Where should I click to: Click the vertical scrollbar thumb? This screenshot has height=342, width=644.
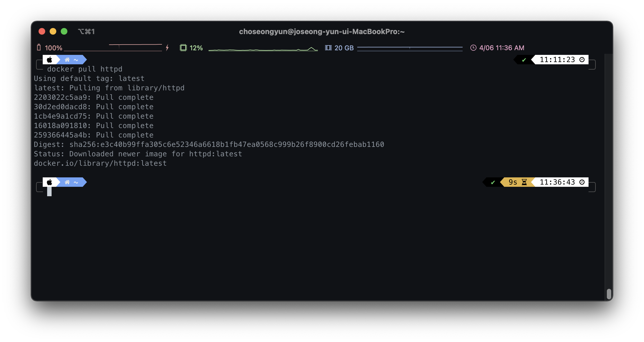click(609, 294)
